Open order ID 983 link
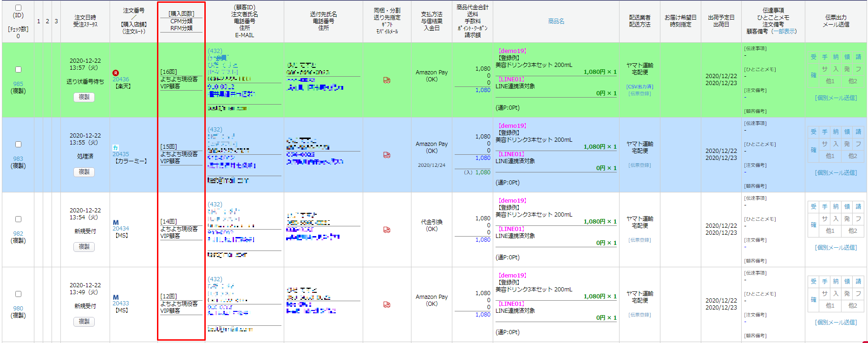 point(18,158)
